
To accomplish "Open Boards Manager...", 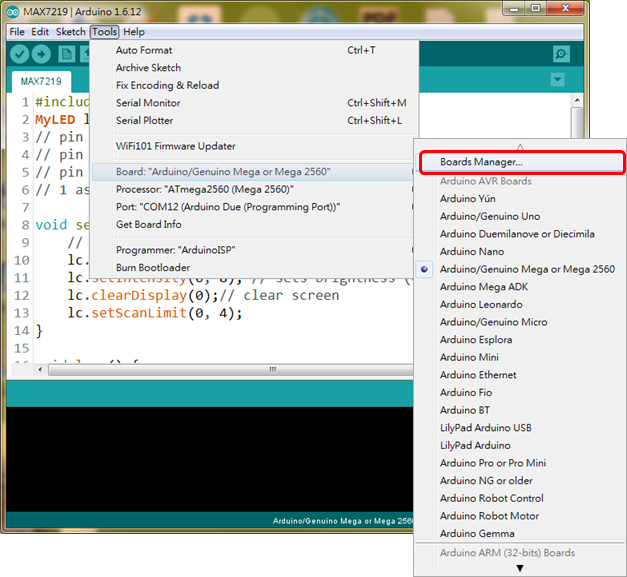I will 521,162.
